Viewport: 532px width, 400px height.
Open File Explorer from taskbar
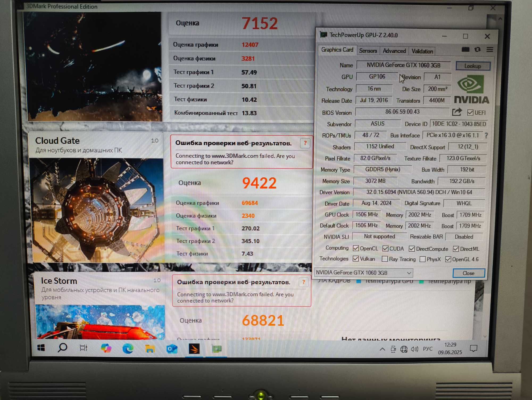(x=150, y=349)
